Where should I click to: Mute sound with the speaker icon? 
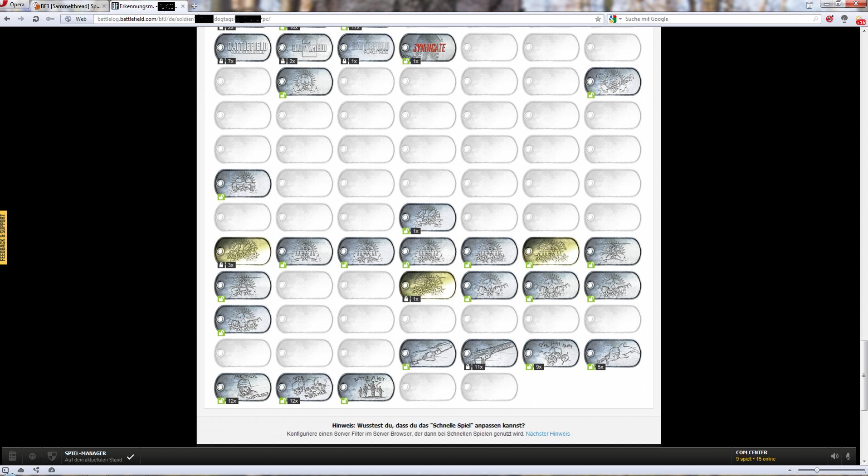[834, 457]
